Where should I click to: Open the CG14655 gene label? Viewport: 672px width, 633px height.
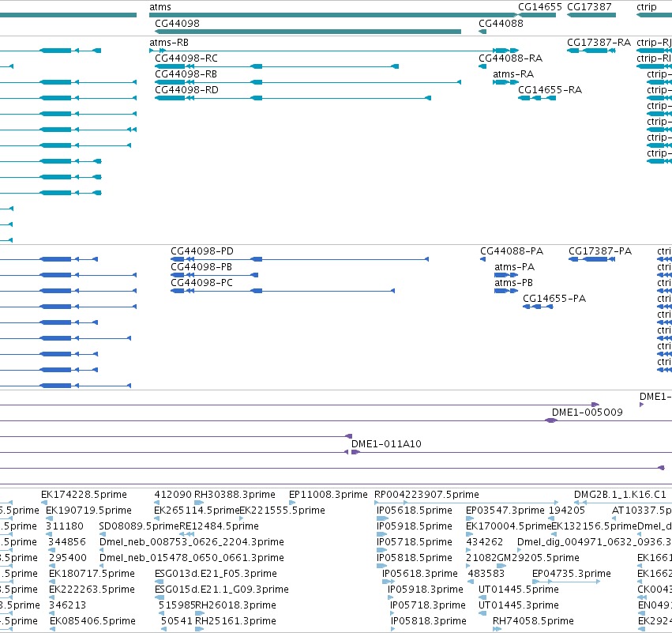pyautogui.click(x=539, y=7)
